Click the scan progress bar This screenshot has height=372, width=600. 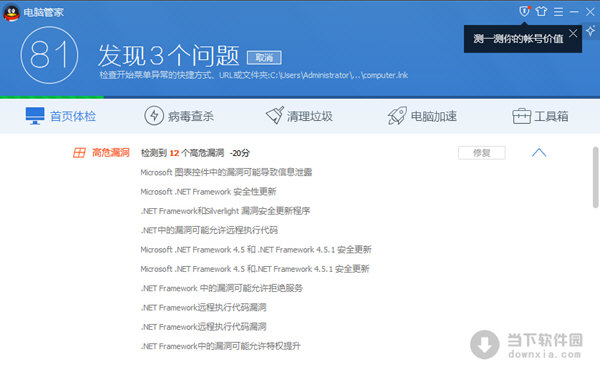click(300, 97)
